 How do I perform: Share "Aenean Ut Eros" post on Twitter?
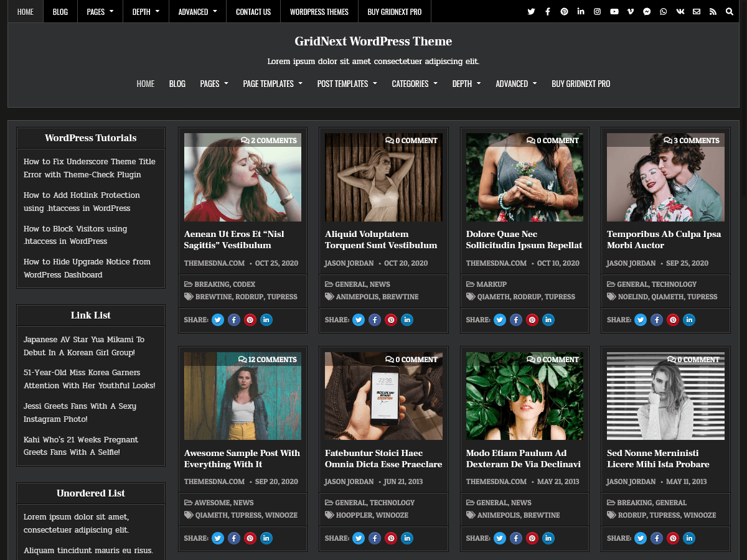pos(217,320)
